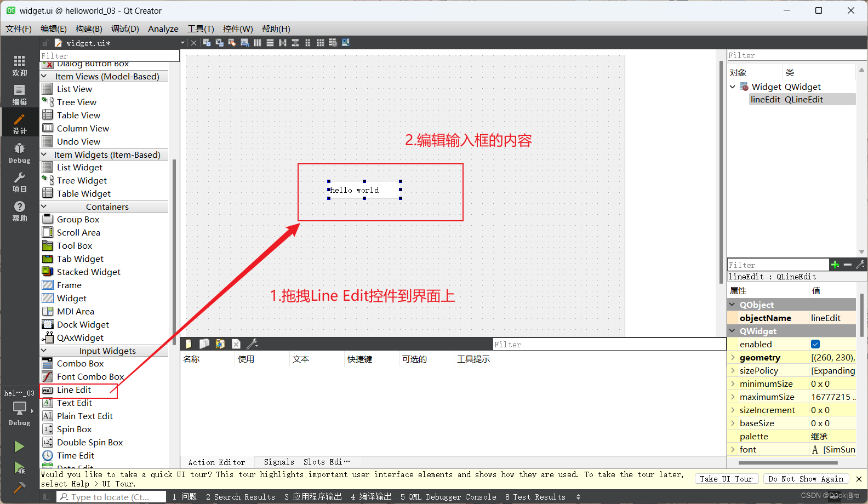Image resolution: width=868 pixels, height=504 pixels.
Task: Apply grid layout icon
Action: [x=320, y=43]
